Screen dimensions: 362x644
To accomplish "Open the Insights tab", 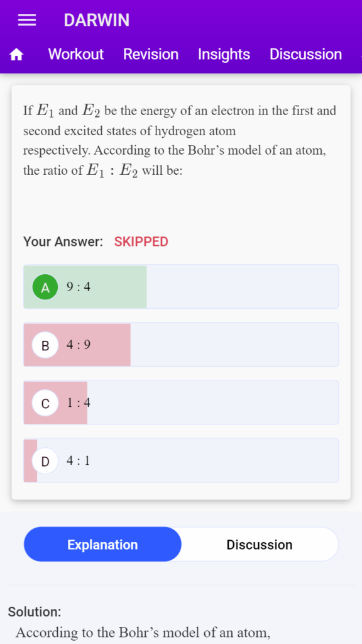I will click(x=224, y=54).
